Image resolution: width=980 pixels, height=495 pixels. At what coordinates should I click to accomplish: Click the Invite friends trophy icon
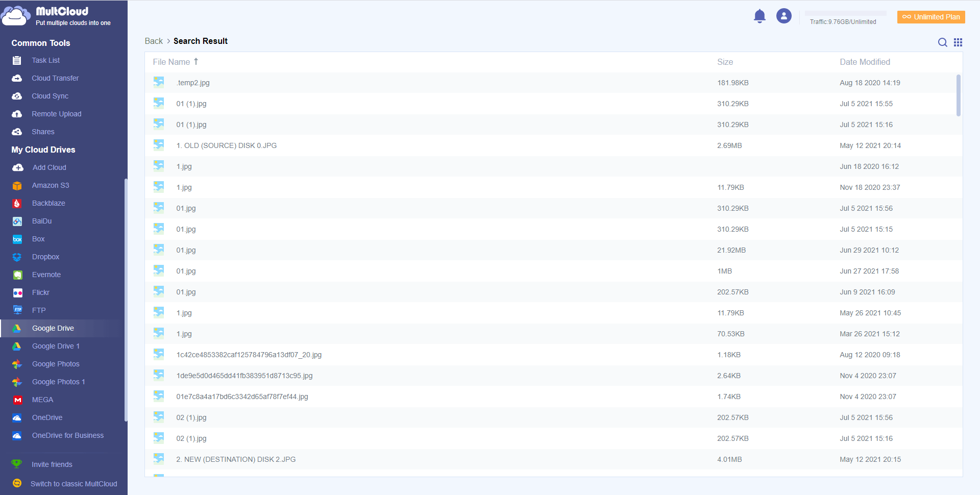coord(17,464)
